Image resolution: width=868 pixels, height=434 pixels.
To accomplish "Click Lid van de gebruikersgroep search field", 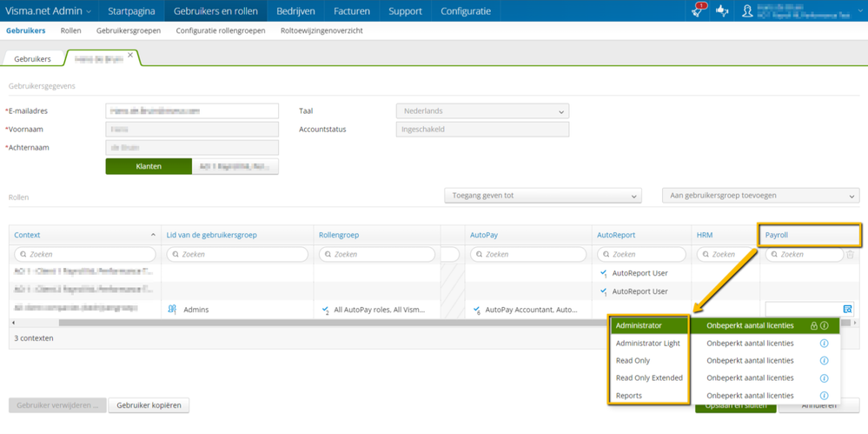I will coord(237,255).
